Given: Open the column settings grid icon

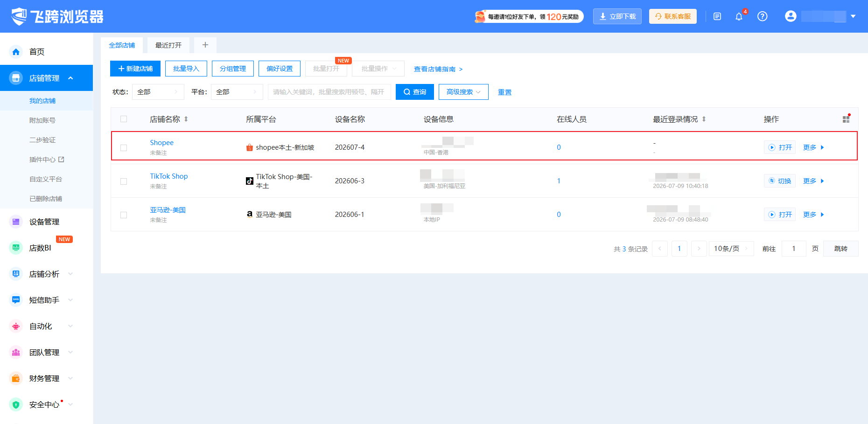Looking at the screenshot, I should click(846, 119).
